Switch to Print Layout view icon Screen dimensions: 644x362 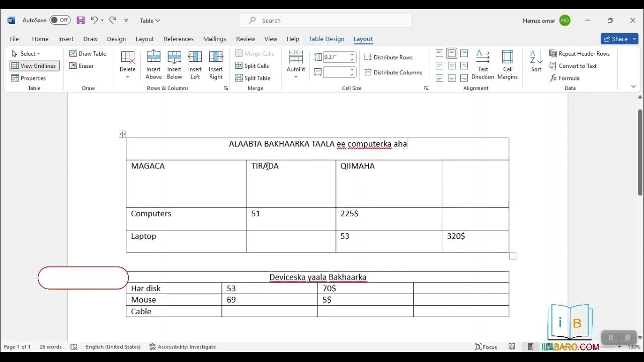[x=531, y=347]
